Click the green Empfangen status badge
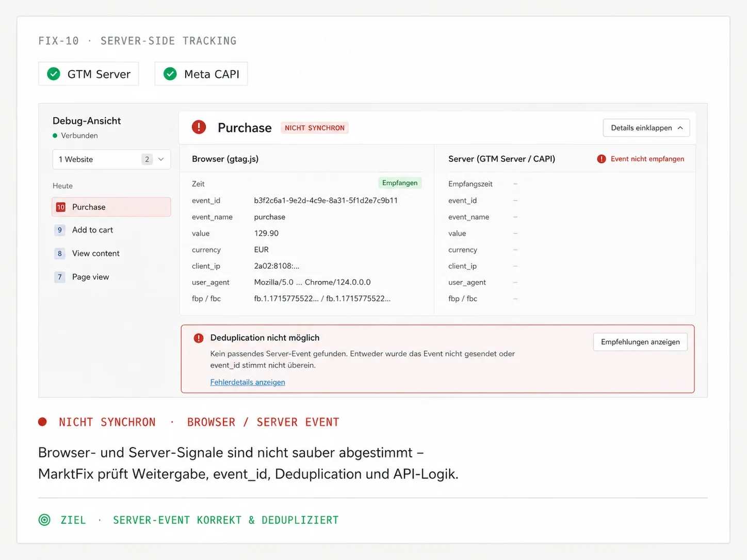747x560 pixels. click(x=400, y=183)
